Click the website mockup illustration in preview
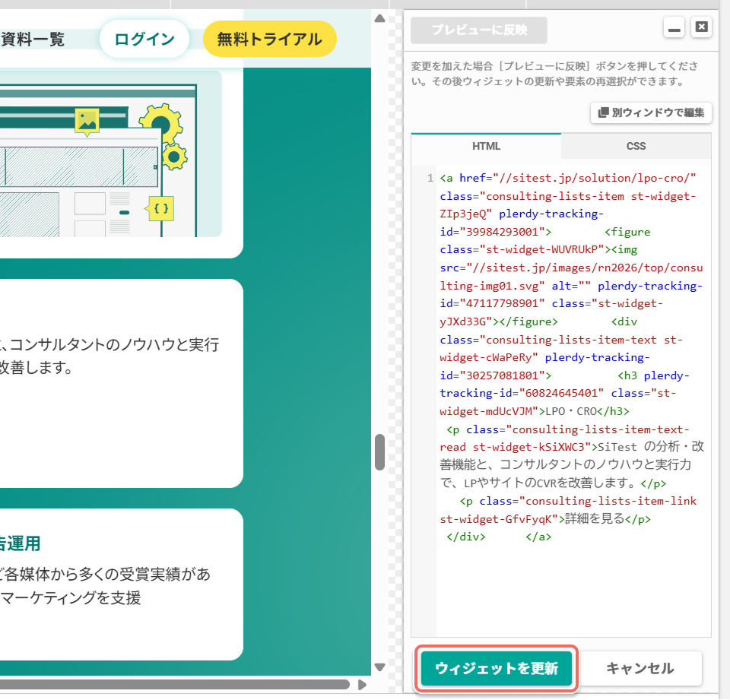 coord(111,154)
